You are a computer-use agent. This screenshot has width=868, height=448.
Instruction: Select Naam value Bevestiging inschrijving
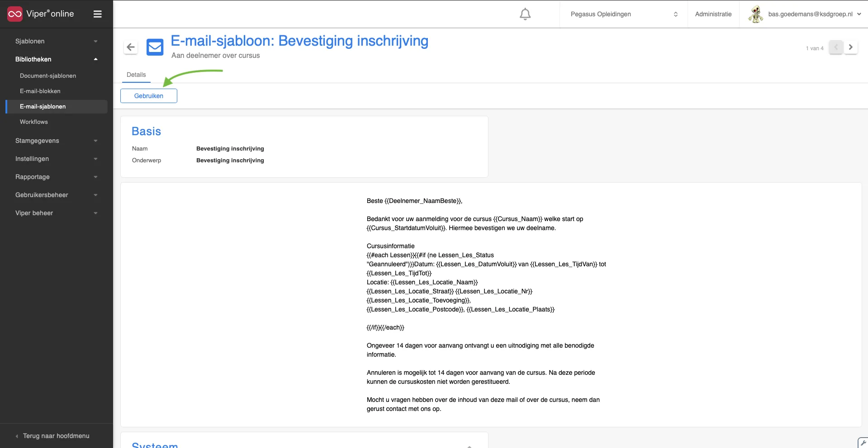tap(230, 148)
